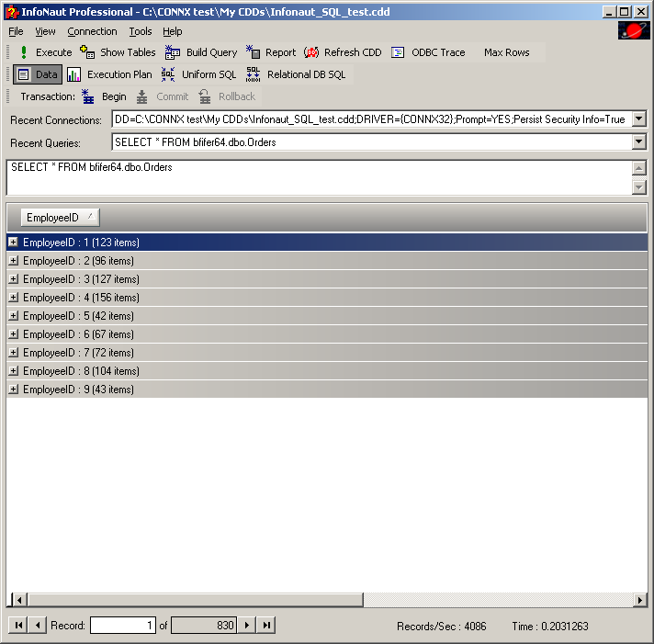
Task: Open the Connection menu
Action: click(92, 31)
